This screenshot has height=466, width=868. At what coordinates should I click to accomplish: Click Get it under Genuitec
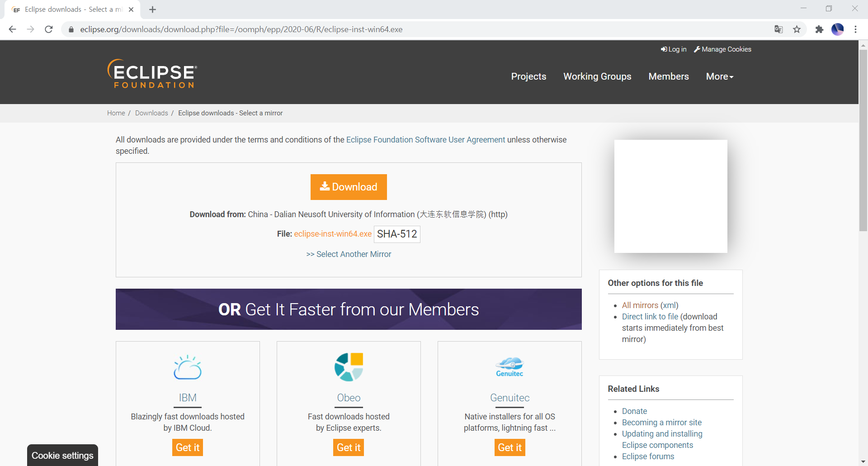pyautogui.click(x=509, y=447)
